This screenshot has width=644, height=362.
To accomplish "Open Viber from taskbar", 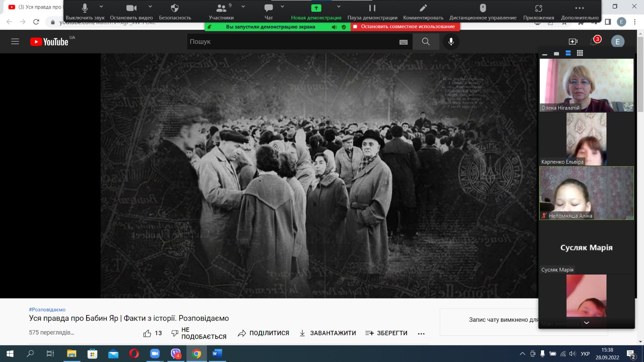I will (176, 354).
